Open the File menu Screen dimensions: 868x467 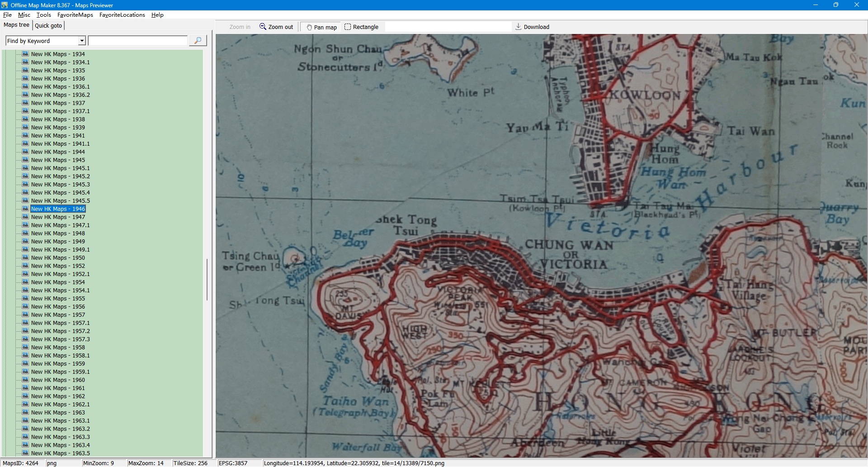coord(7,15)
